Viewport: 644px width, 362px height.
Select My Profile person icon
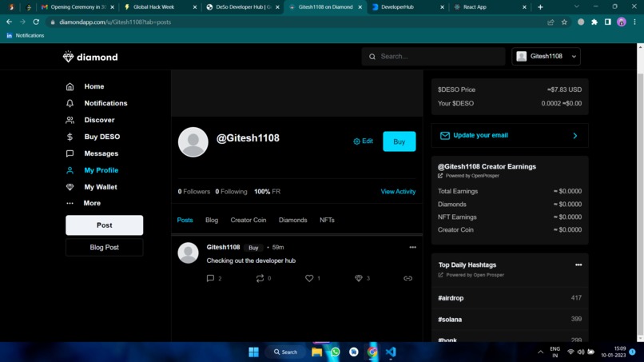tap(70, 170)
